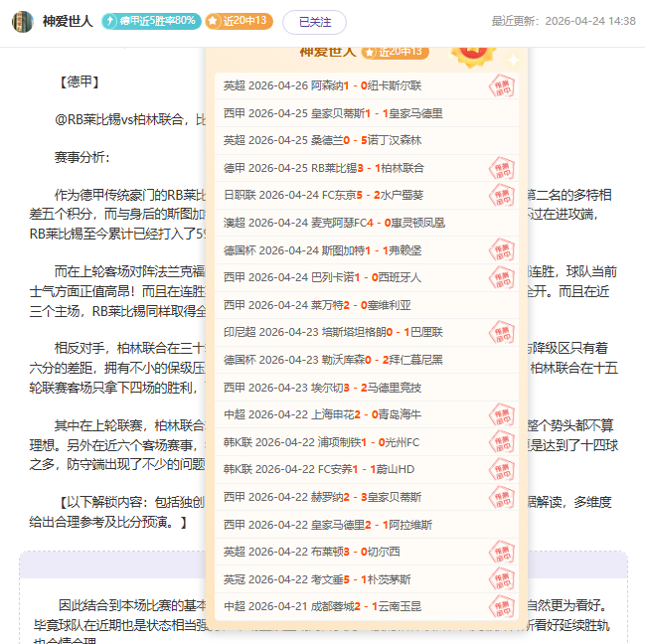The image size is (645, 644).
Task: Select row 英超 桑德兰0-5诺丁汉森林
Action: (367, 141)
